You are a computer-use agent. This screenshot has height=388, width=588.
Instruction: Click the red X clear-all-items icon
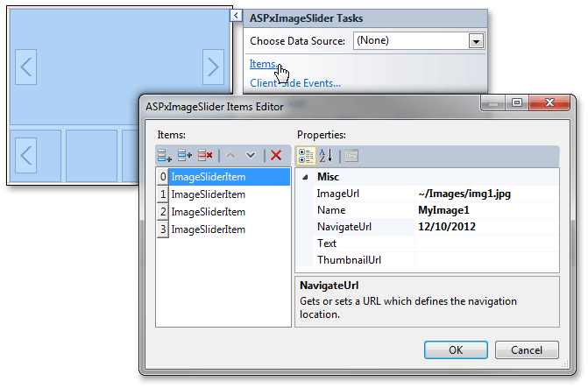coord(276,155)
